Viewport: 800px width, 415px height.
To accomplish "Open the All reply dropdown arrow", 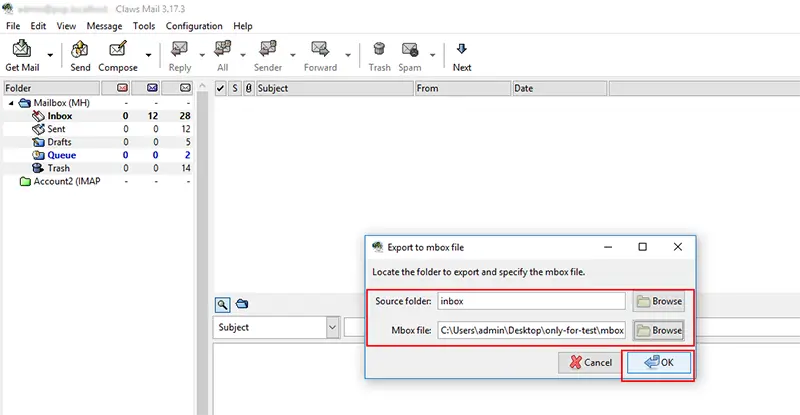I will click(243, 55).
